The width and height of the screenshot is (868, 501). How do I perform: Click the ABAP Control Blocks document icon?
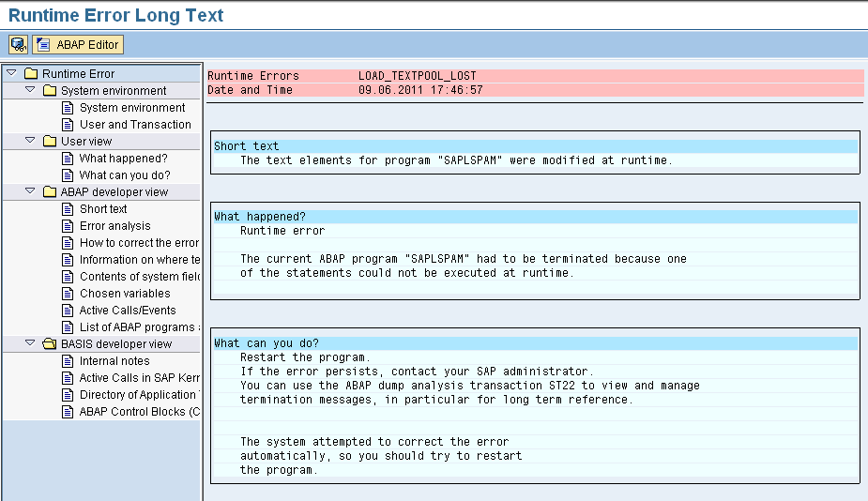[x=68, y=412]
